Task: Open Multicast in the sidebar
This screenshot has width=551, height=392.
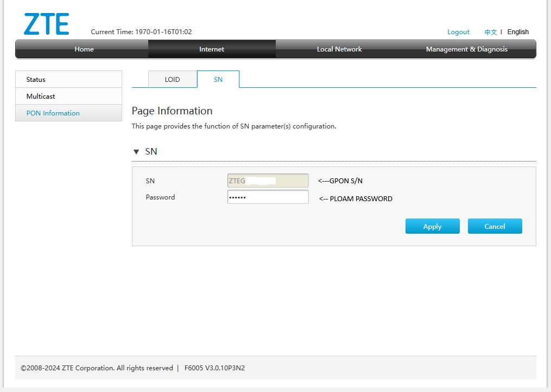Action: coord(68,97)
